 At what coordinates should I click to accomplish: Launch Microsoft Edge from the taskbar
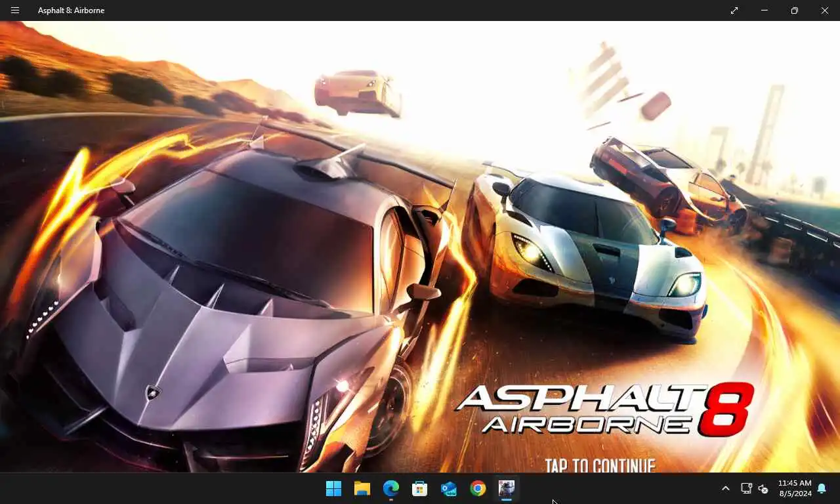391,488
